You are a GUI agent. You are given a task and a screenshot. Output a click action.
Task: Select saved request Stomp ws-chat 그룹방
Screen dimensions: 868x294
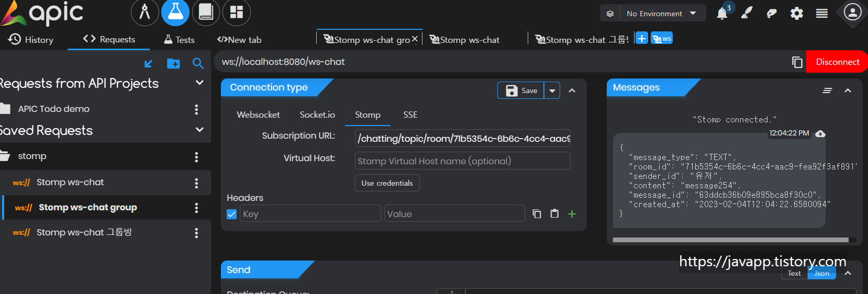point(84,232)
